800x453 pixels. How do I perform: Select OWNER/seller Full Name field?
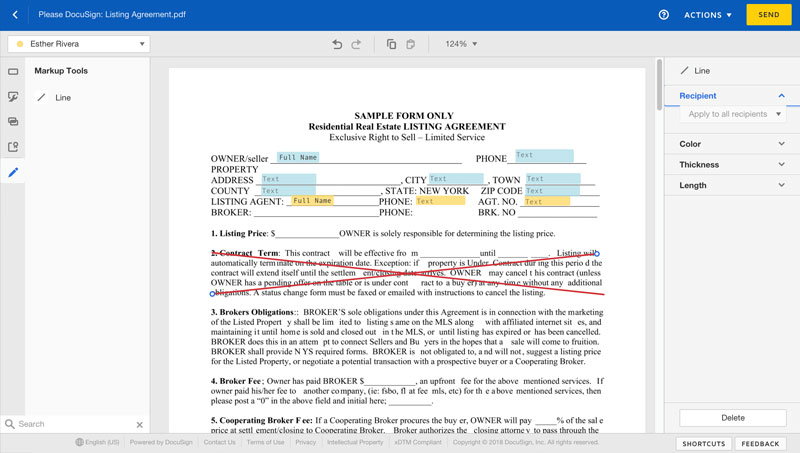tap(298, 157)
